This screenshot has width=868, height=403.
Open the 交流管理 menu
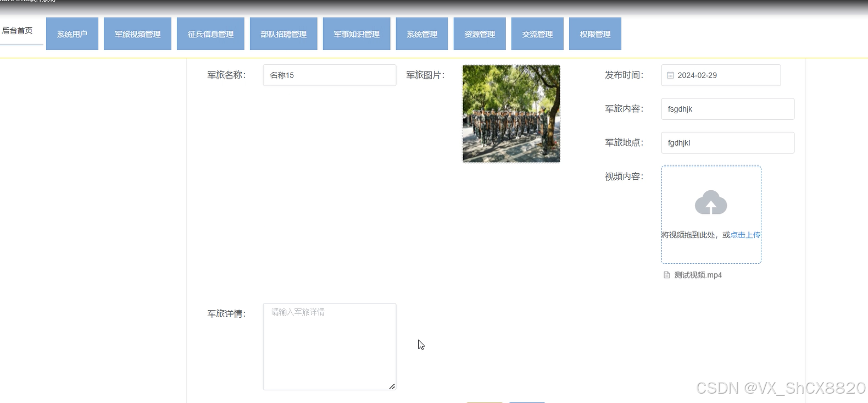pos(537,34)
